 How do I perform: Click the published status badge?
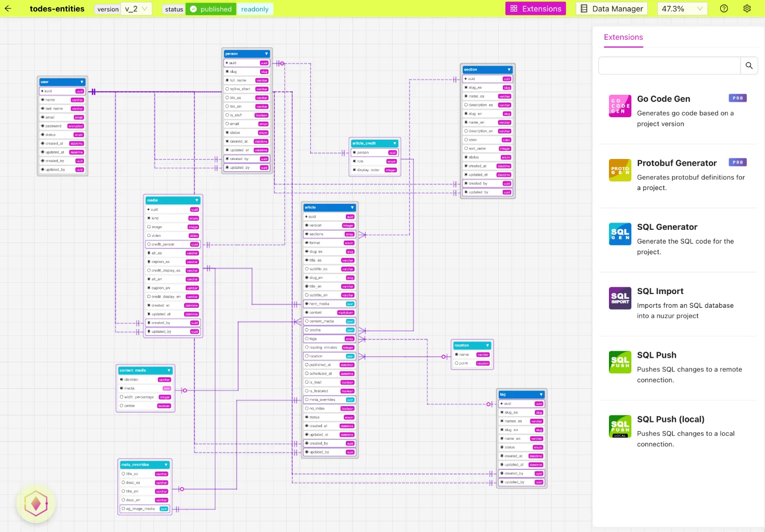[x=211, y=9]
